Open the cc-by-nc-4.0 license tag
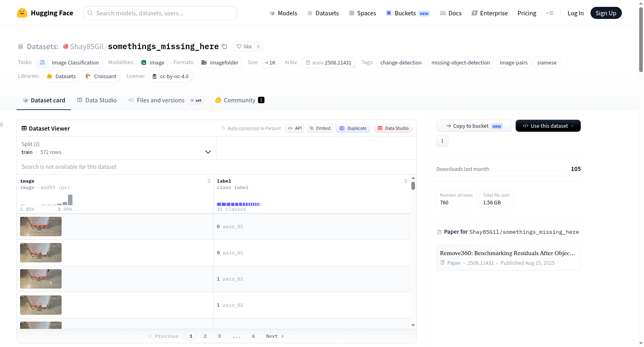Screen dimensions: 644x347 click(x=171, y=76)
